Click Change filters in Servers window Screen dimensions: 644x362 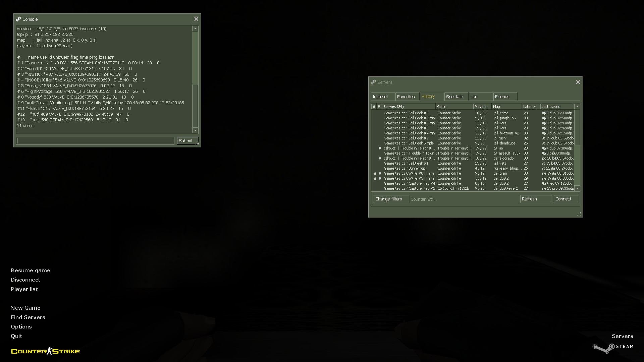(x=391, y=199)
